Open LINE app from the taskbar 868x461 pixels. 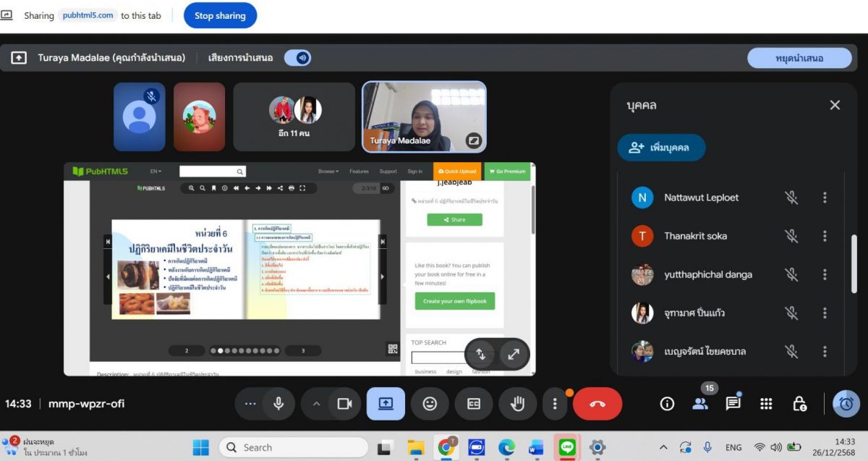tap(567, 447)
